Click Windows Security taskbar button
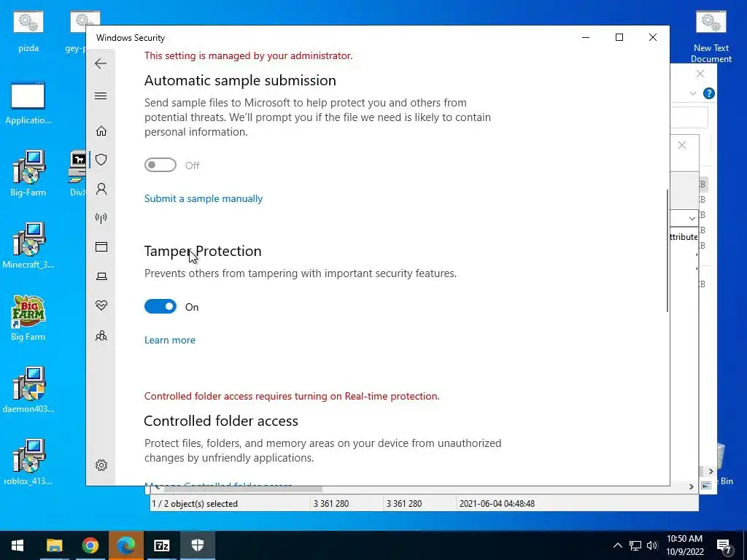Screen dimensions: 747x560 (197, 545)
